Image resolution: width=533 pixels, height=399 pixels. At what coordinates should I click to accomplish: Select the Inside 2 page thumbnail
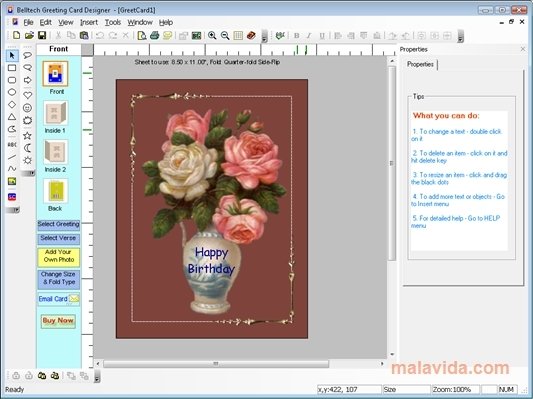point(55,152)
